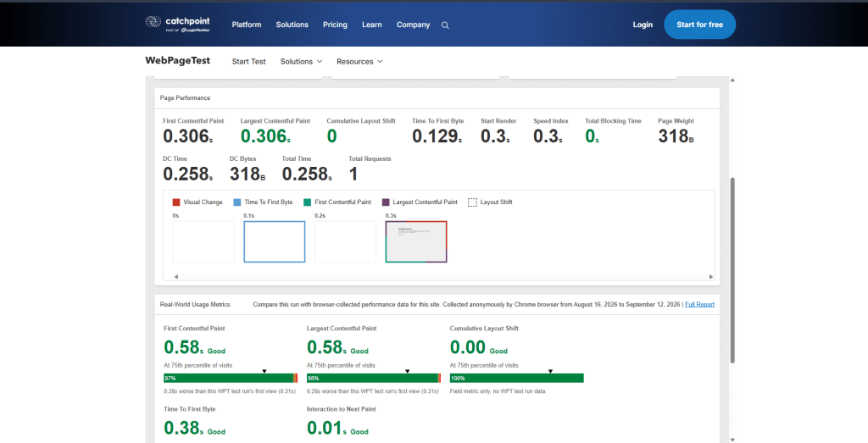This screenshot has width=868, height=443.
Task: Open the Pricing menu item
Action: point(335,25)
